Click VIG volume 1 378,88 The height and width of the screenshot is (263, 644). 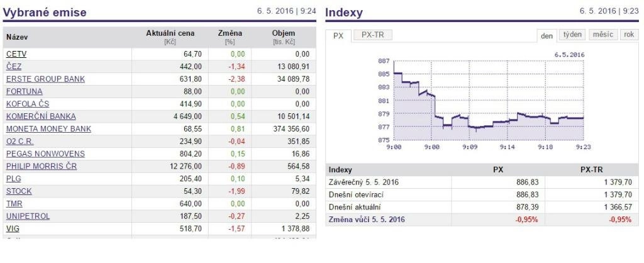click(x=295, y=229)
